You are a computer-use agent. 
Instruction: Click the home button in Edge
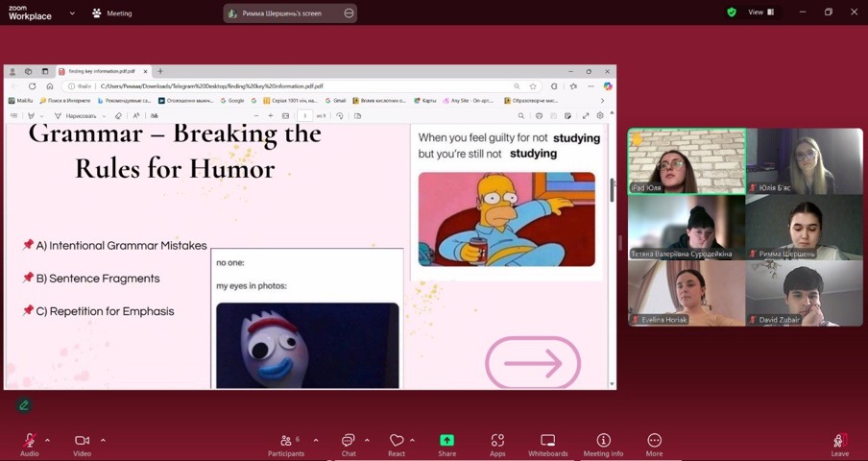point(50,86)
